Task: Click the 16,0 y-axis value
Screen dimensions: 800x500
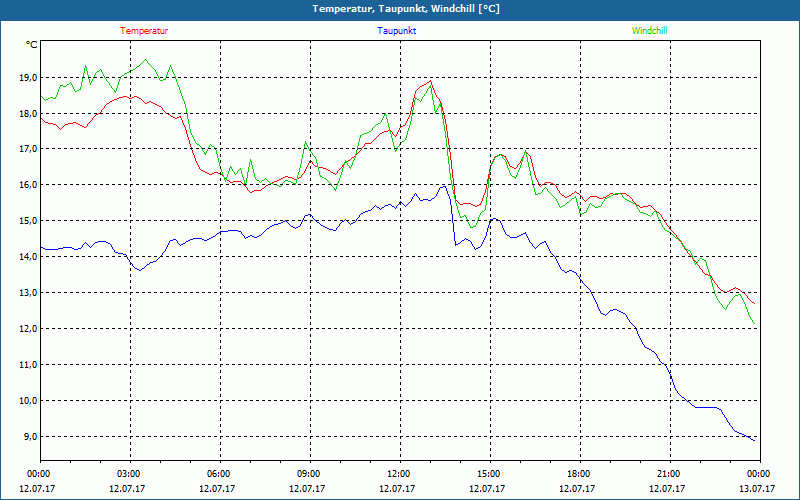Action: click(29, 185)
